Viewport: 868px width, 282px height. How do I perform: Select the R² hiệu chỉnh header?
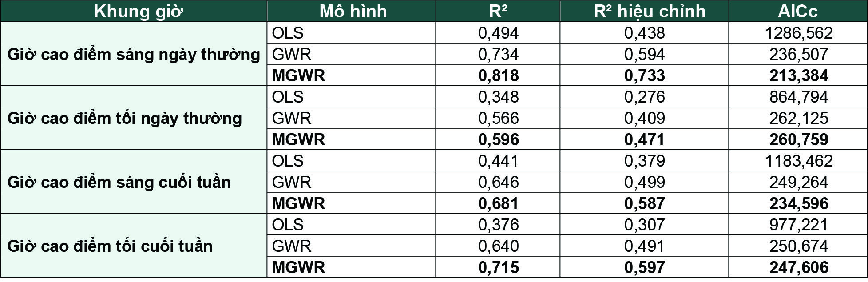(x=644, y=11)
